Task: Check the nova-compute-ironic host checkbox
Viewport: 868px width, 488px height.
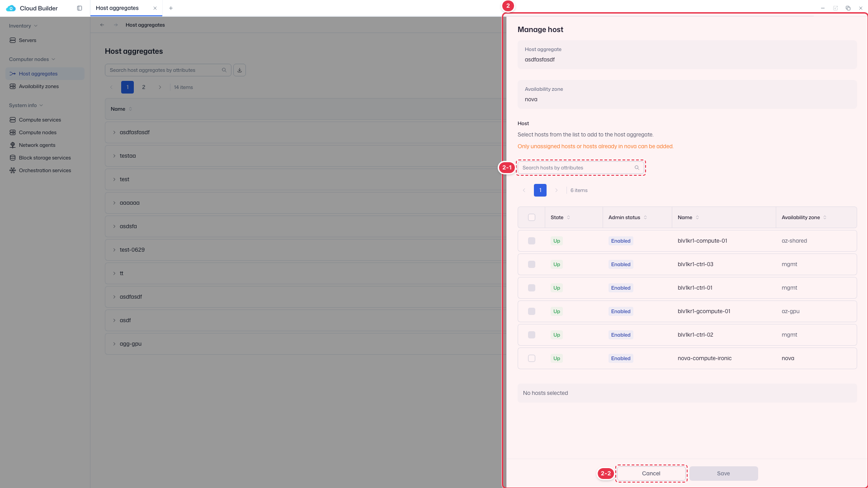Action: coord(532,358)
